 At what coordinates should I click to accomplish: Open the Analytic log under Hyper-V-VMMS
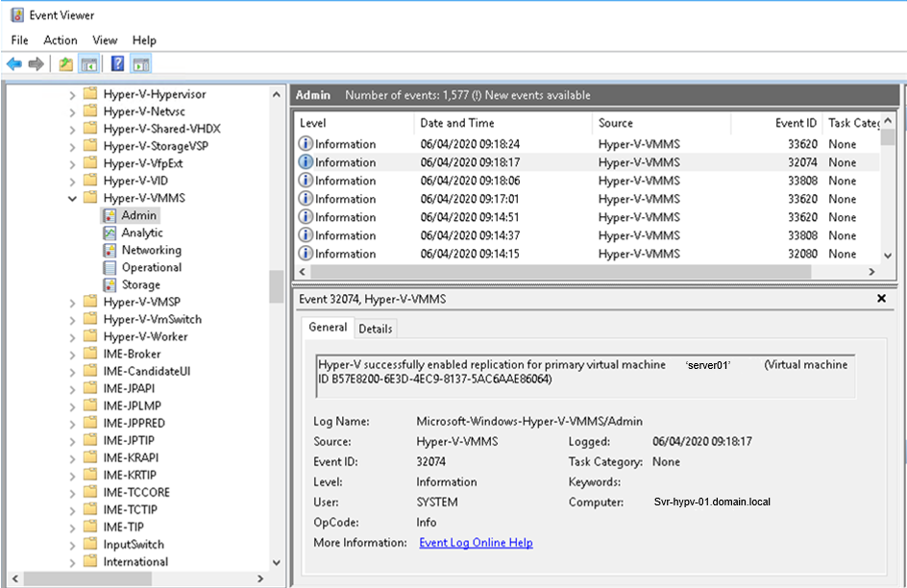[x=141, y=233]
